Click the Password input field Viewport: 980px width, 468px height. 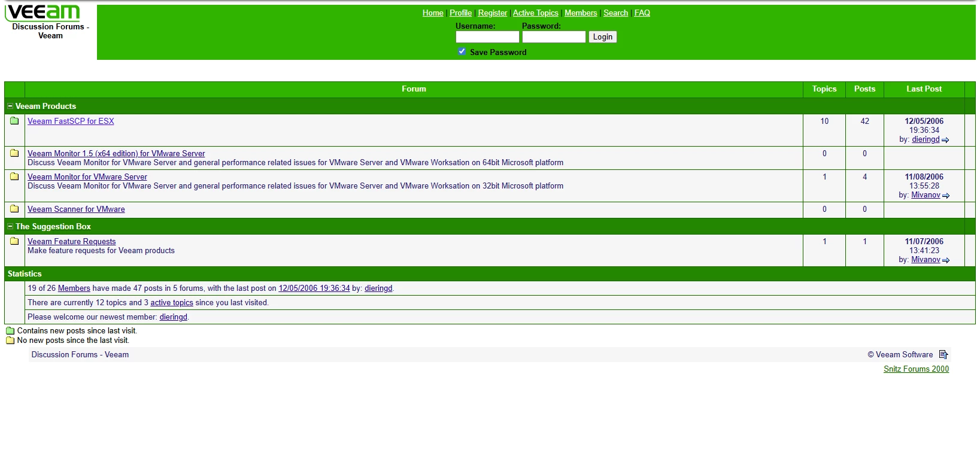tap(554, 37)
